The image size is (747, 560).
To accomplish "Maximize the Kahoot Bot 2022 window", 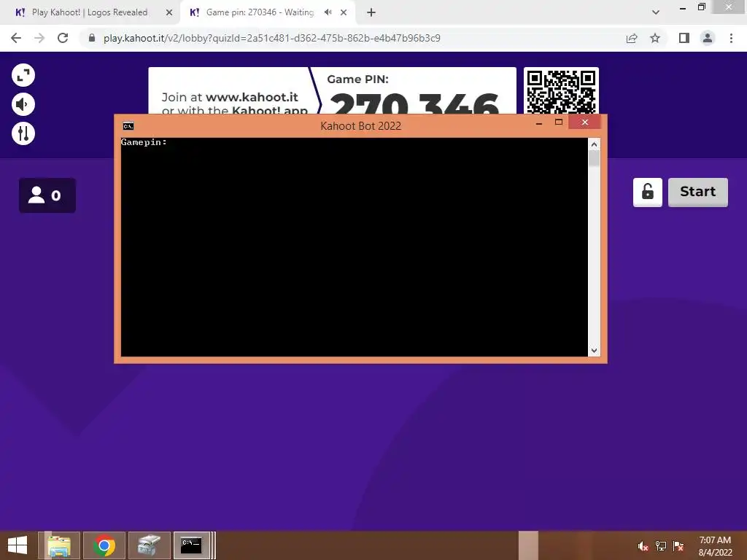I will 559,122.
